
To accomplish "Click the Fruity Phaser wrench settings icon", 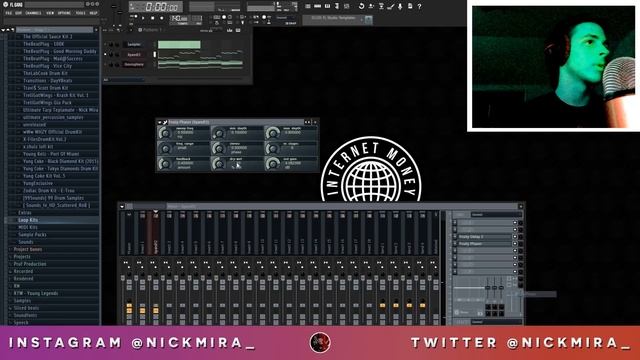I will coord(165,122).
